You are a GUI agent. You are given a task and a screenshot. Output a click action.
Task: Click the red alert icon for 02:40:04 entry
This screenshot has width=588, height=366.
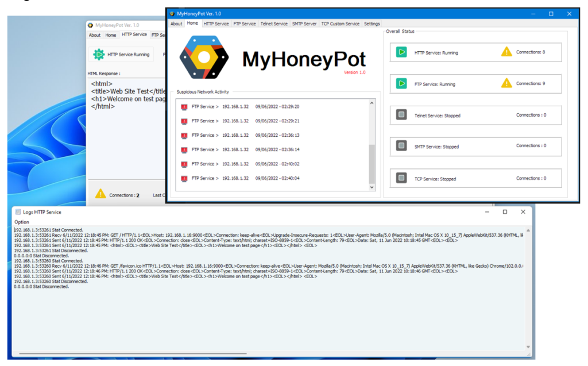click(x=184, y=179)
